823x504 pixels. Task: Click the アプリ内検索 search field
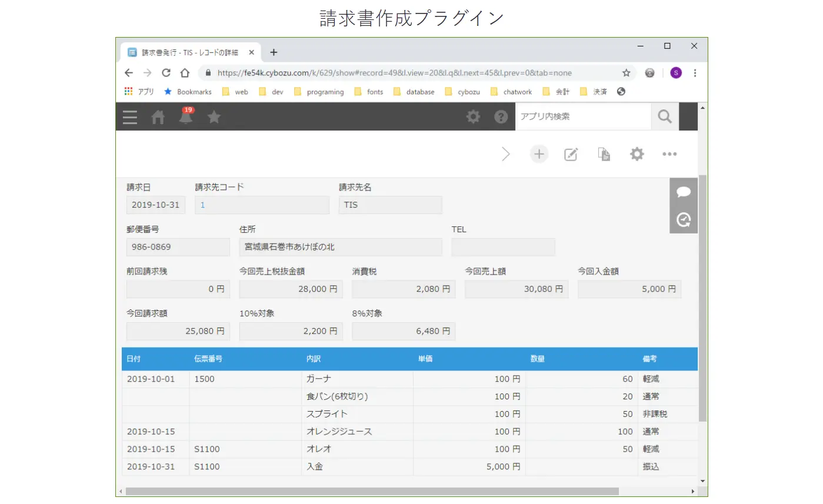click(x=582, y=116)
